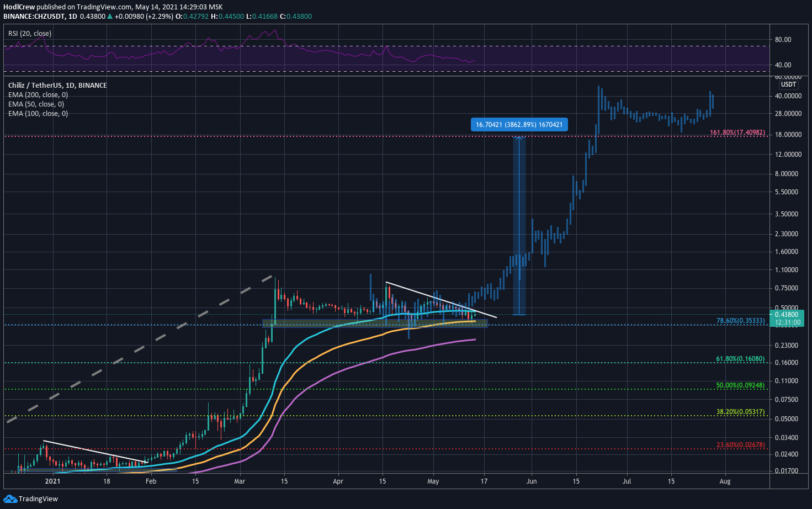Click the 0.23000 price axis label
Image resolution: width=812 pixels, height=509 pixels.
pyautogui.click(x=787, y=346)
